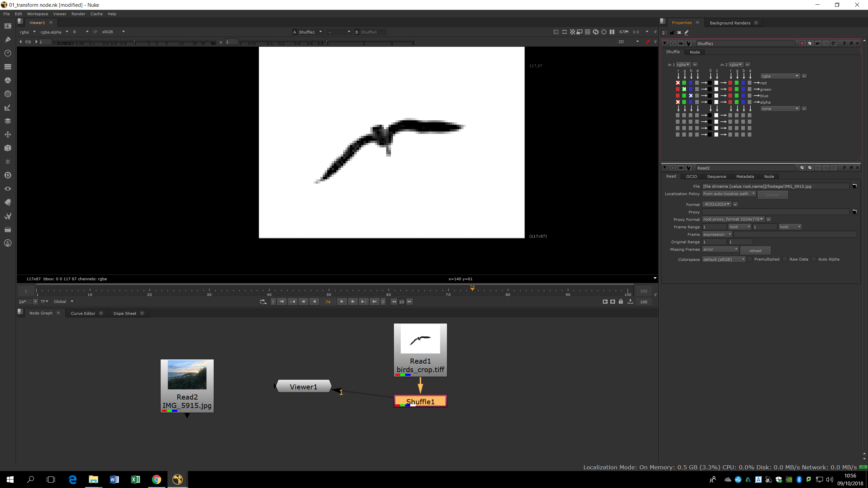Expand the Missing Frames error dropdown
This screenshot has width=868, height=488.
(720, 249)
